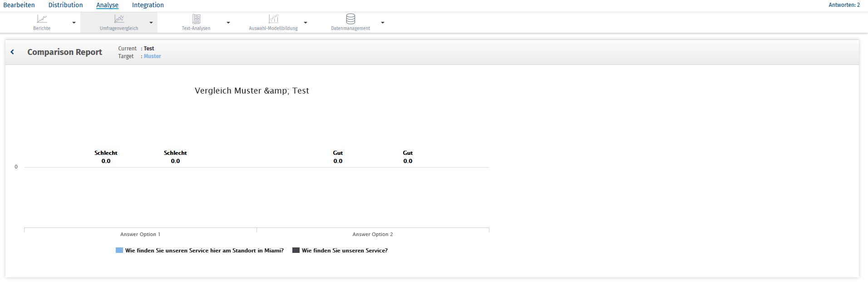Expand the Umfragenvergleich dropdown arrow

tap(151, 23)
